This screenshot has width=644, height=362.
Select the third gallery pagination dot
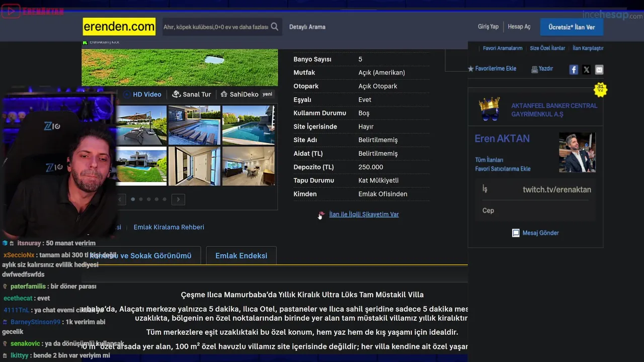click(148, 200)
